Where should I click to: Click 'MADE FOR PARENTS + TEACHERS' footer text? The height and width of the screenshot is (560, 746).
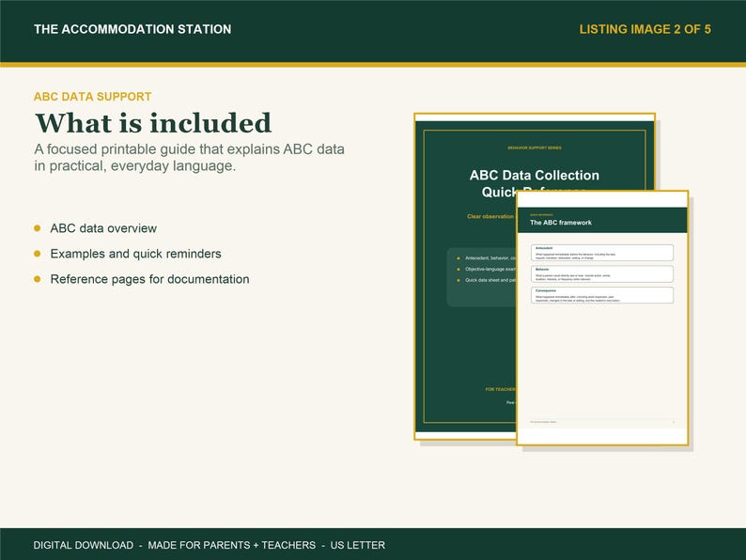(x=232, y=545)
